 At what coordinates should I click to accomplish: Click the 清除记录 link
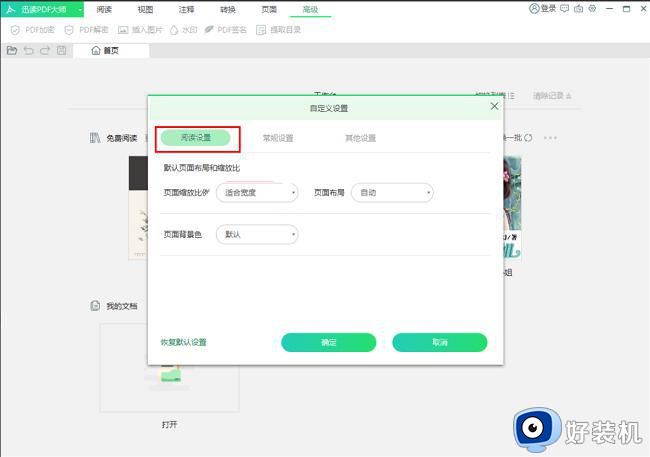coord(552,96)
